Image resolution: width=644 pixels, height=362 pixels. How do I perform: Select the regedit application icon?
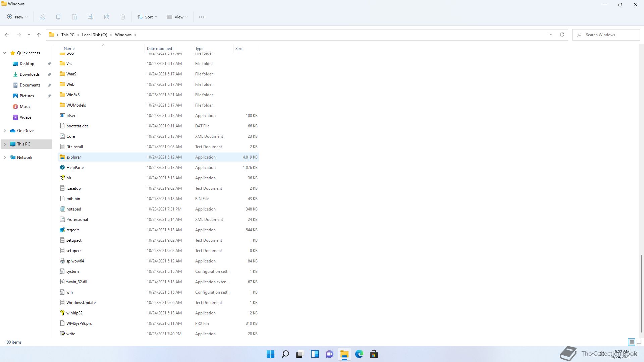point(62,230)
